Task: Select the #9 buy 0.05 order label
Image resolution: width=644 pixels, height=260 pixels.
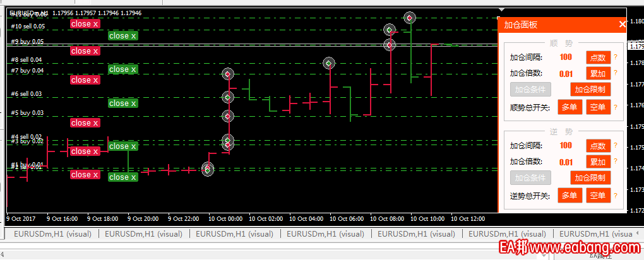Action: 27,41
